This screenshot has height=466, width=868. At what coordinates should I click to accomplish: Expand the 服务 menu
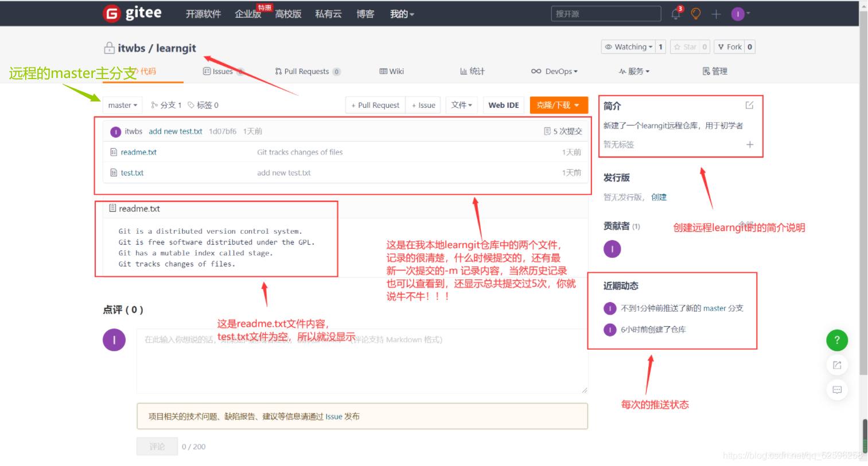[x=634, y=71]
